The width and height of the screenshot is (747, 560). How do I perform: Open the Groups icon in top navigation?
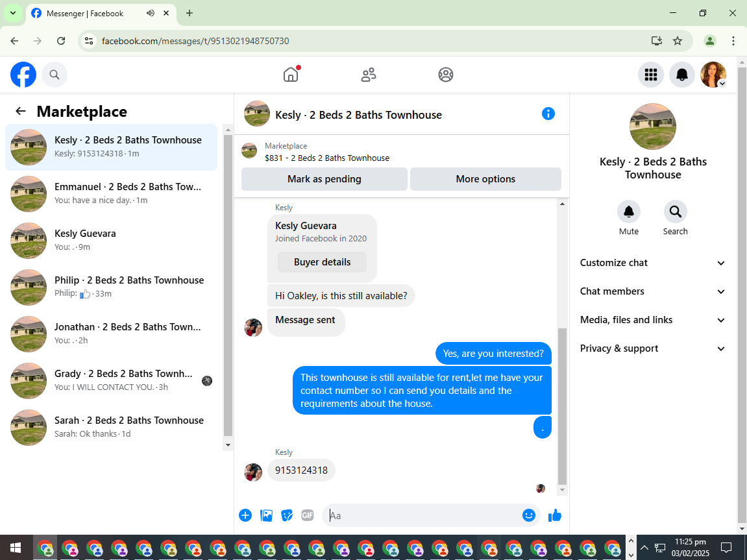pos(445,75)
